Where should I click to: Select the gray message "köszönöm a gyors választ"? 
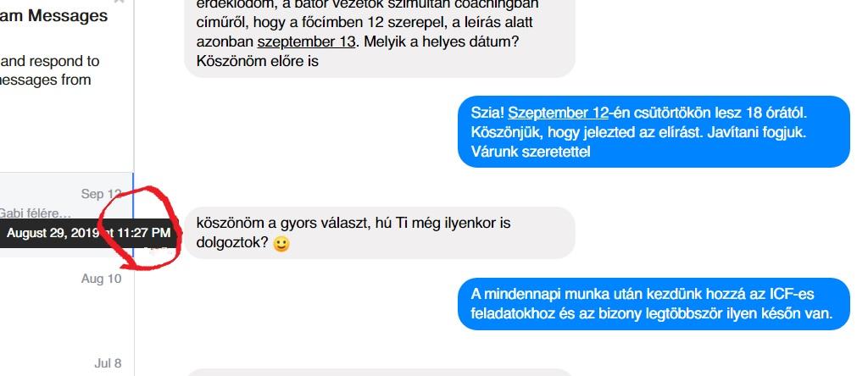tap(380, 233)
